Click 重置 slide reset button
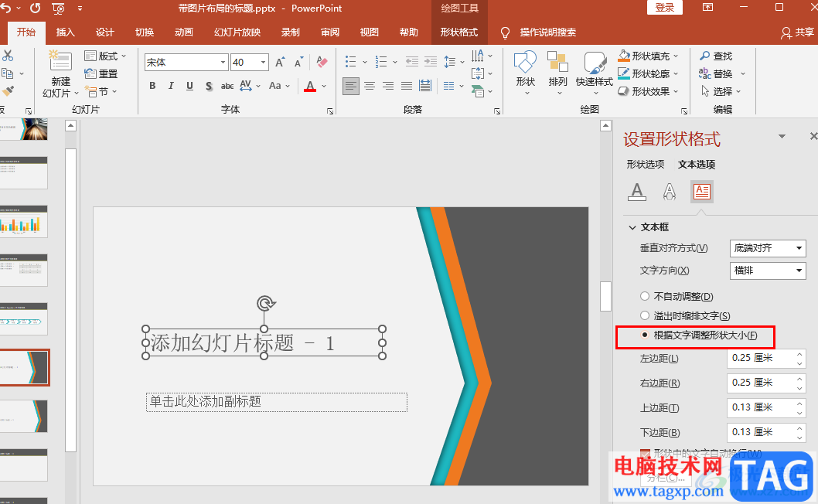818x504 pixels. pyautogui.click(x=101, y=73)
